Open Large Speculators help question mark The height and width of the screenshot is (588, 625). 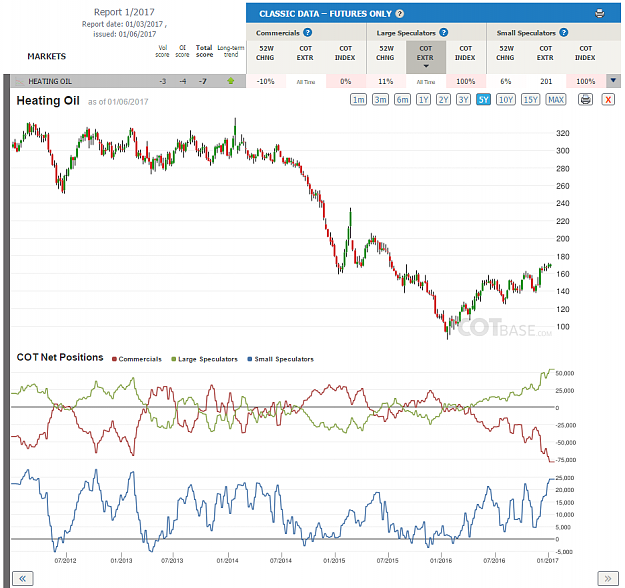tap(444, 33)
